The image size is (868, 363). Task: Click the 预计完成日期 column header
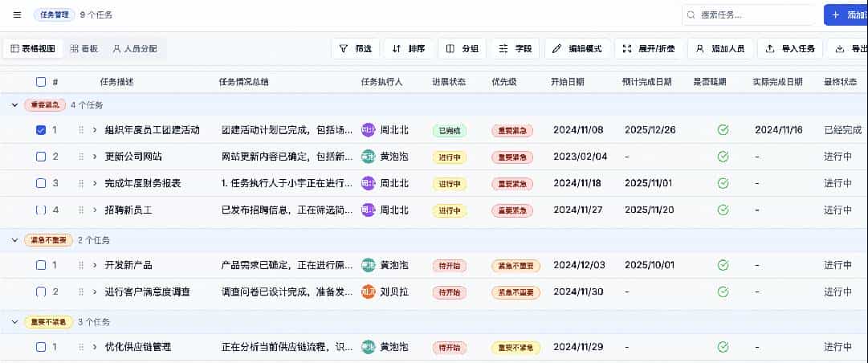pos(647,82)
